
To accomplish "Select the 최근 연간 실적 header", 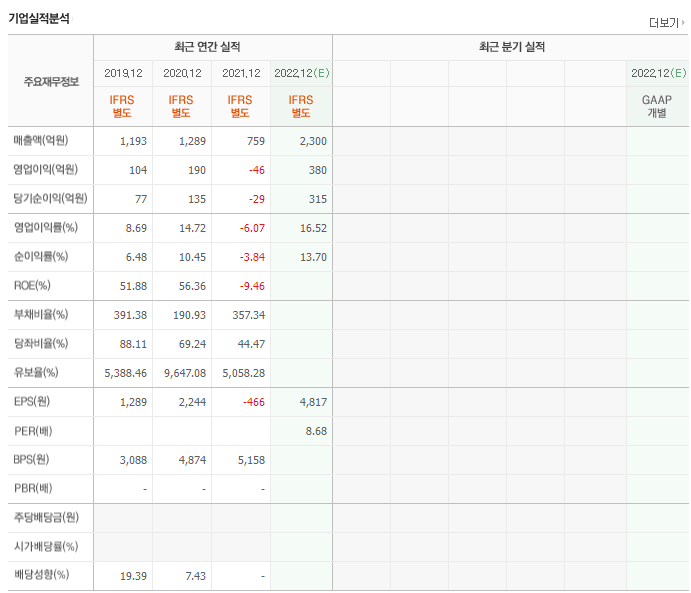I will coord(207,47).
